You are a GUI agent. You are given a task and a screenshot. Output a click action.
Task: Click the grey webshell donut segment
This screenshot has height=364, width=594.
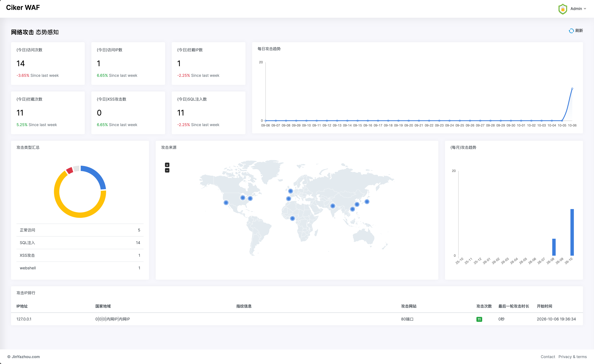tap(76, 169)
